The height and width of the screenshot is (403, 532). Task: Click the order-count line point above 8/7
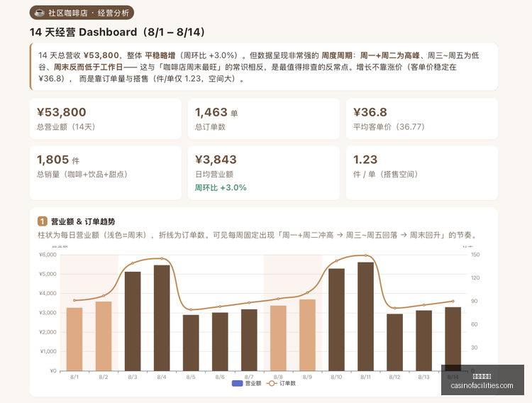point(249,302)
